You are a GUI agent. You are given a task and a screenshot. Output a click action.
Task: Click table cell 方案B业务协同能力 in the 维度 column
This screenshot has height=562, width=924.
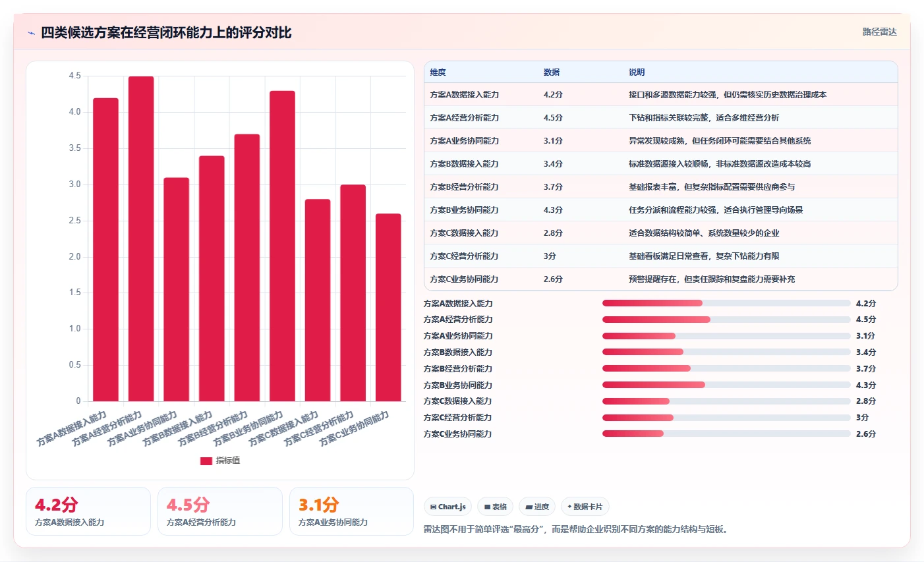tap(465, 210)
